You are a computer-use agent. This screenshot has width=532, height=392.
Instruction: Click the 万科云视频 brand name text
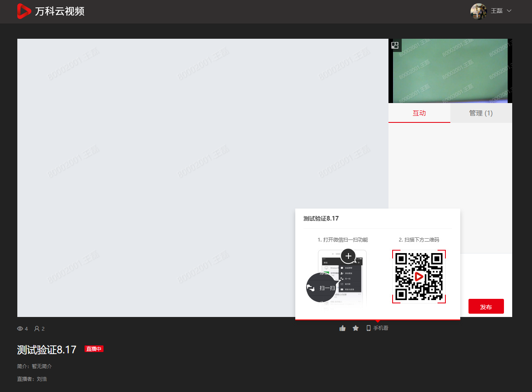[x=60, y=11]
